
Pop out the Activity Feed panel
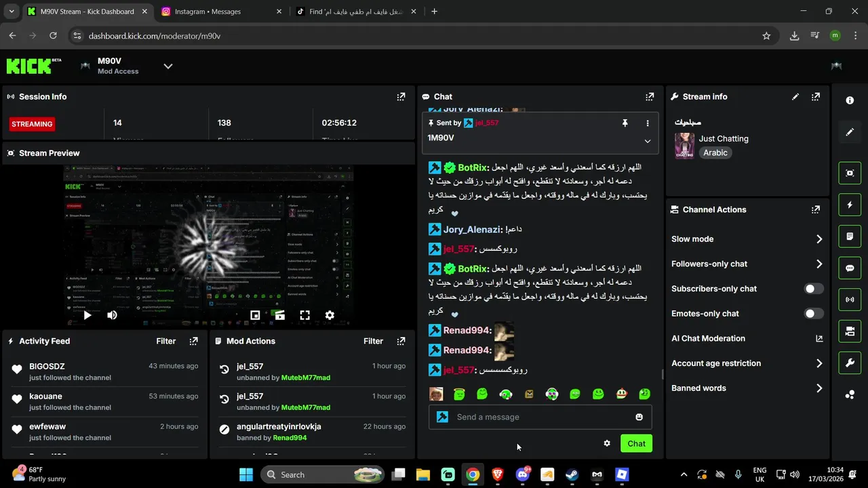tap(193, 342)
